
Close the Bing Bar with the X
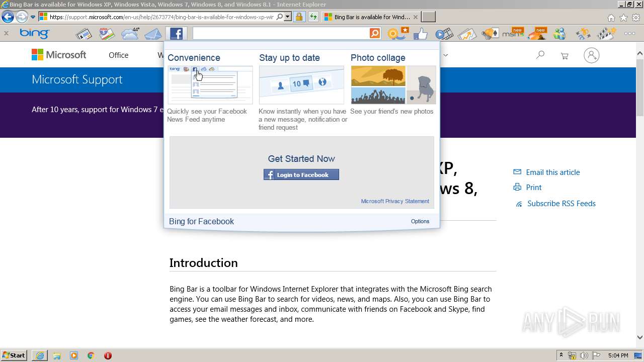(x=6, y=34)
